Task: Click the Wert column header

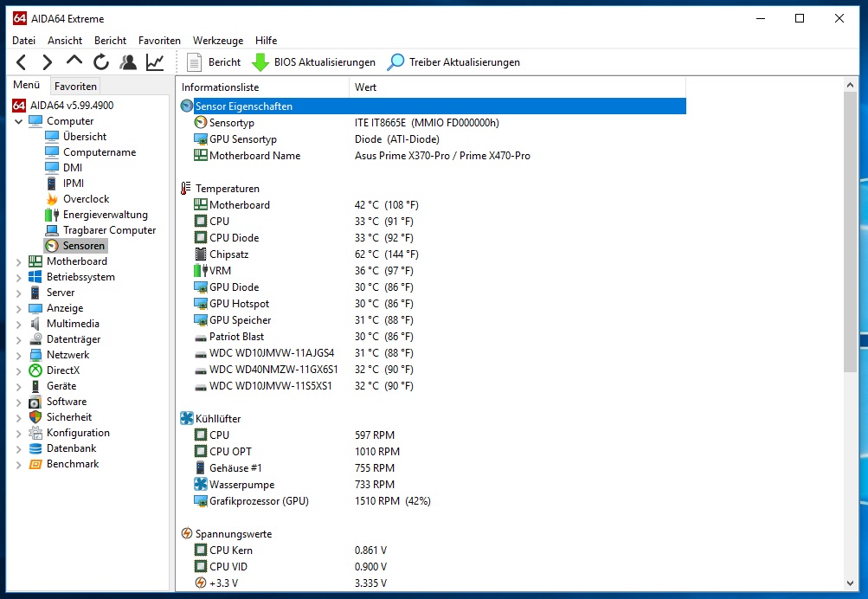Action: pos(518,87)
